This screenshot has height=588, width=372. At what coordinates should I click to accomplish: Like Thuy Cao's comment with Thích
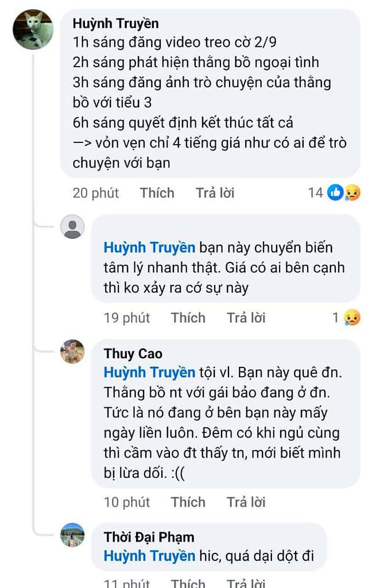click(x=188, y=502)
